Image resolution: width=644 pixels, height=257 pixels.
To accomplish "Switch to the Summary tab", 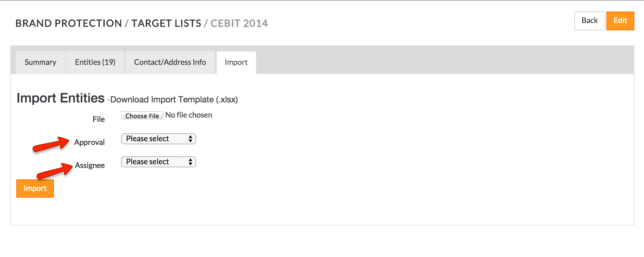I will coord(41,62).
